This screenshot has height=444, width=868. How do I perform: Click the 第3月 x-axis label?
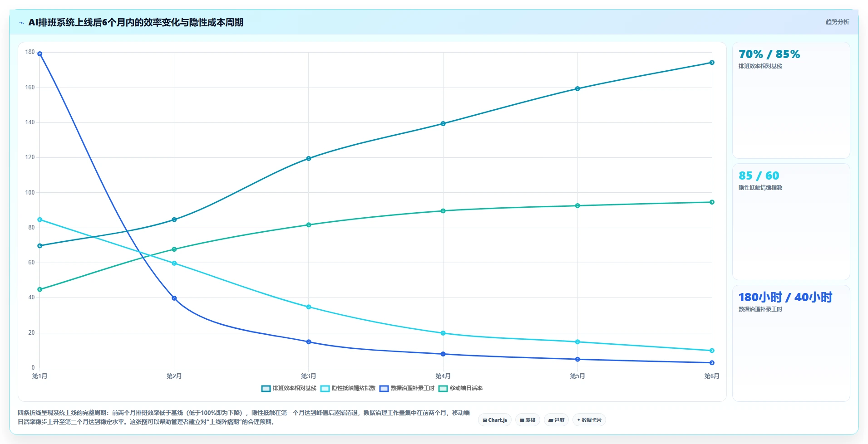tap(309, 376)
